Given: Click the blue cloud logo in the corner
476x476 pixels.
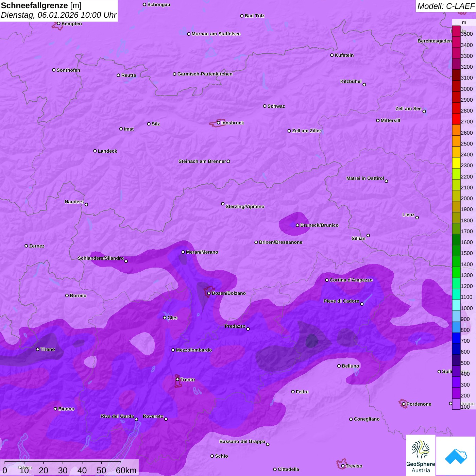Looking at the screenshot, I should (x=456, y=456).
